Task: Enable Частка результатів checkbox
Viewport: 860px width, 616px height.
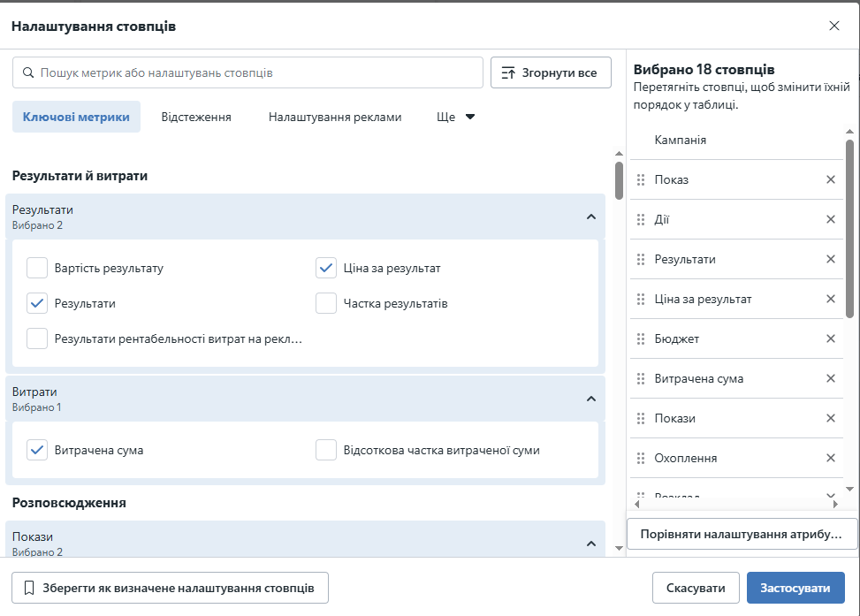Action: 326,303
